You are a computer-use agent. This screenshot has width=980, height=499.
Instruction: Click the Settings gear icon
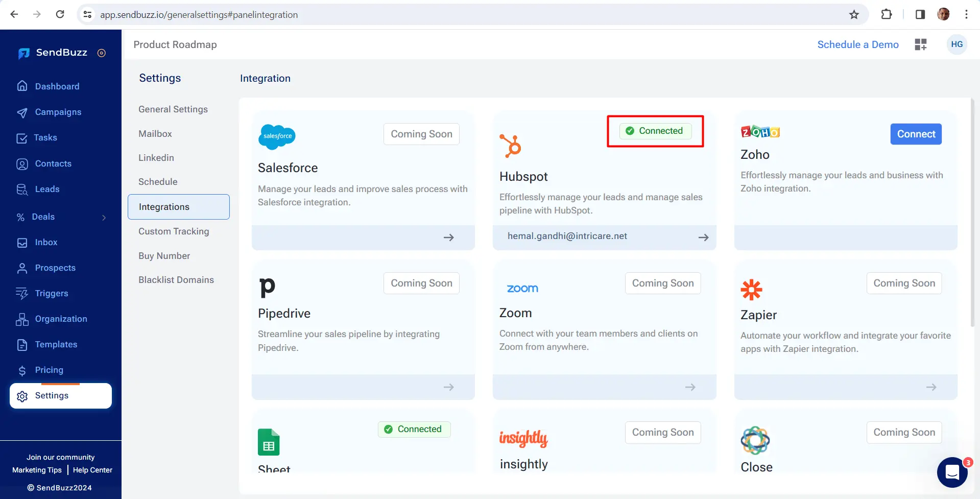22,396
